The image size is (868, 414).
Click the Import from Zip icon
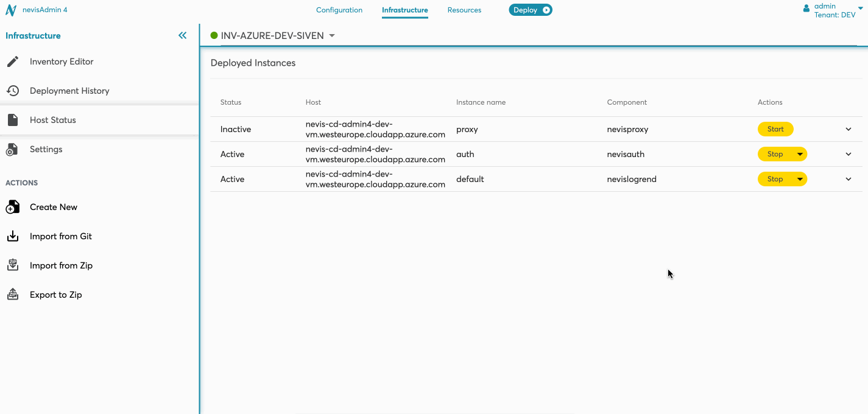coord(13,265)
